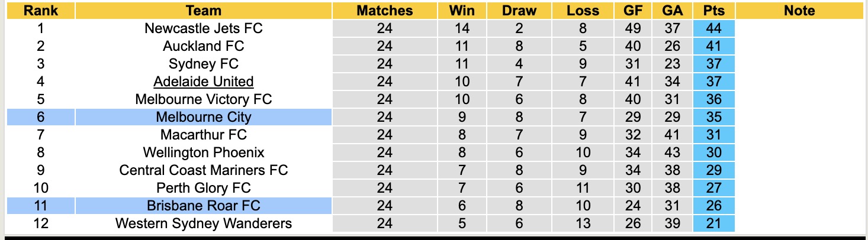The width and height of the screenshot is (868, 240).
Task: Click the Newcastle Jets FC team name
Action: coord(203,28)
